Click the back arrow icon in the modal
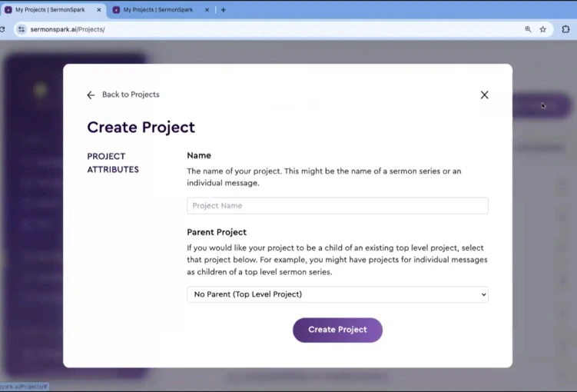Viewport: 577px width, 392px height. (91, 95)
